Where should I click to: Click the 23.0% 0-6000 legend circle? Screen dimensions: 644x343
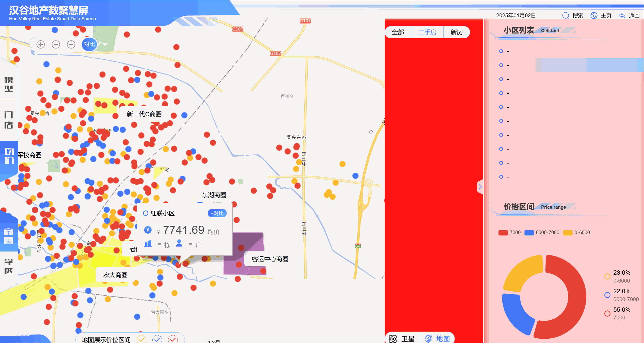(607, 276)
